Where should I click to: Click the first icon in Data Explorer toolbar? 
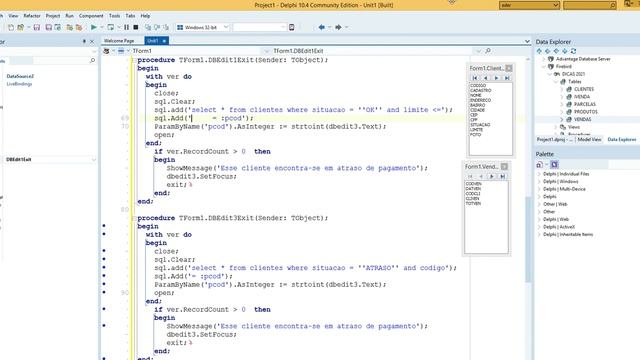tap(539, 51)
